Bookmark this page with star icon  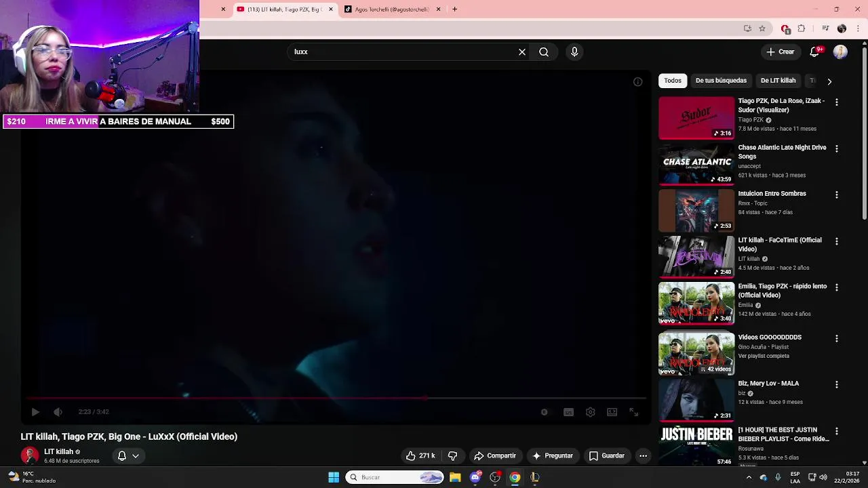(x=762, y=28)
